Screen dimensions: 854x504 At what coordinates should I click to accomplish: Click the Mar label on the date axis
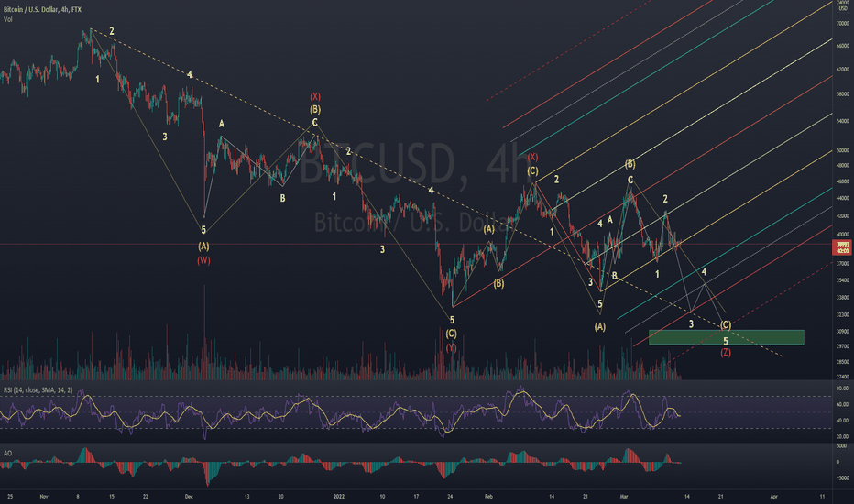(624, 497)
